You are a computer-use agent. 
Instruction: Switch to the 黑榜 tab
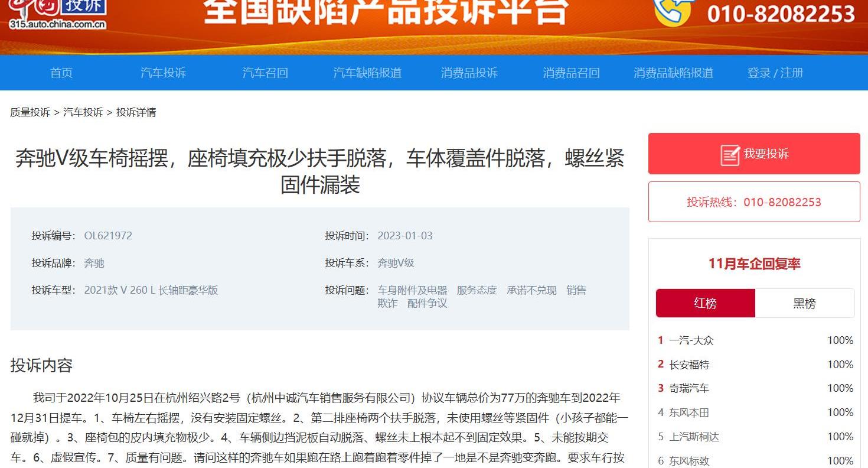point(804,303)
